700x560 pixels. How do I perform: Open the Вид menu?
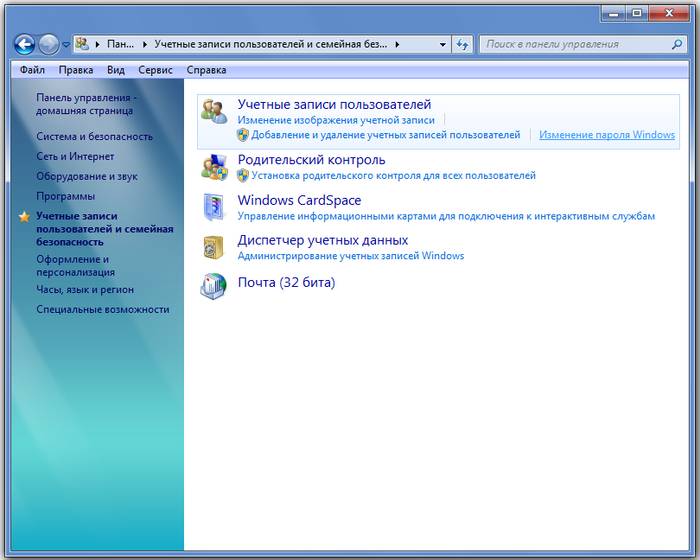pyautogui.click(x=116, y=70)
